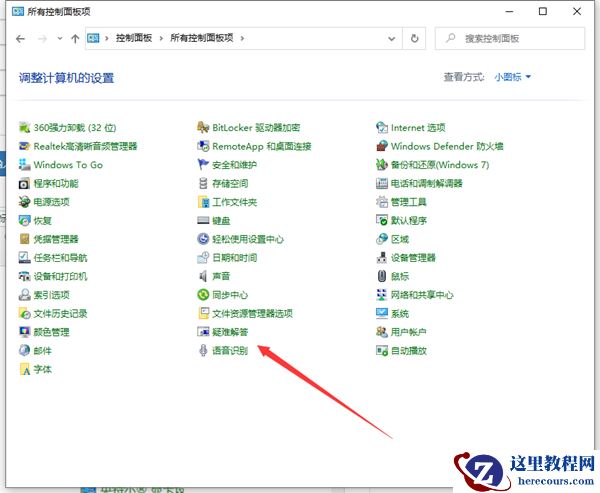
Task: Click Windows Defender 防火墙 icon
Action: click(382, 146)
